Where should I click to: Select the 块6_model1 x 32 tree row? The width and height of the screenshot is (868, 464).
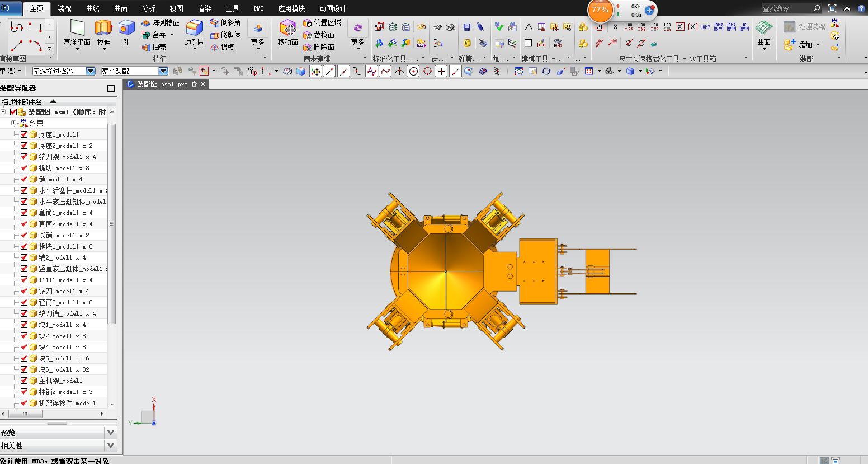[x=59, y=369]
